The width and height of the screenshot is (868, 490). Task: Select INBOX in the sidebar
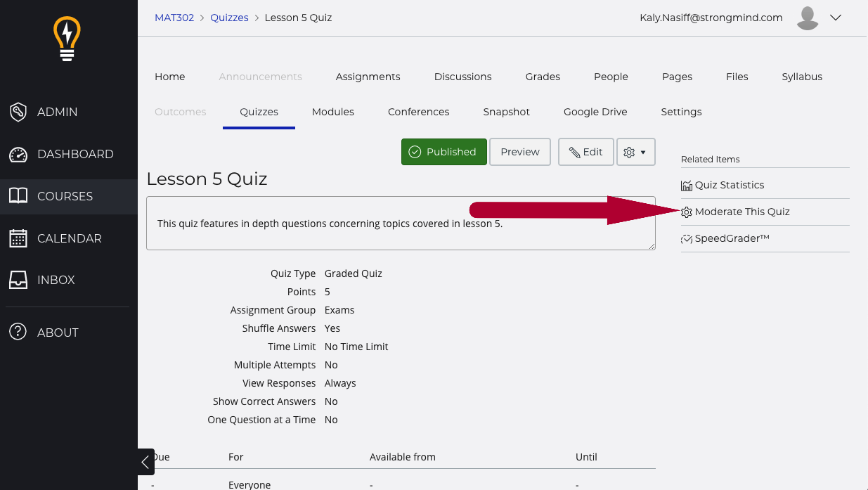coord(69,280)
